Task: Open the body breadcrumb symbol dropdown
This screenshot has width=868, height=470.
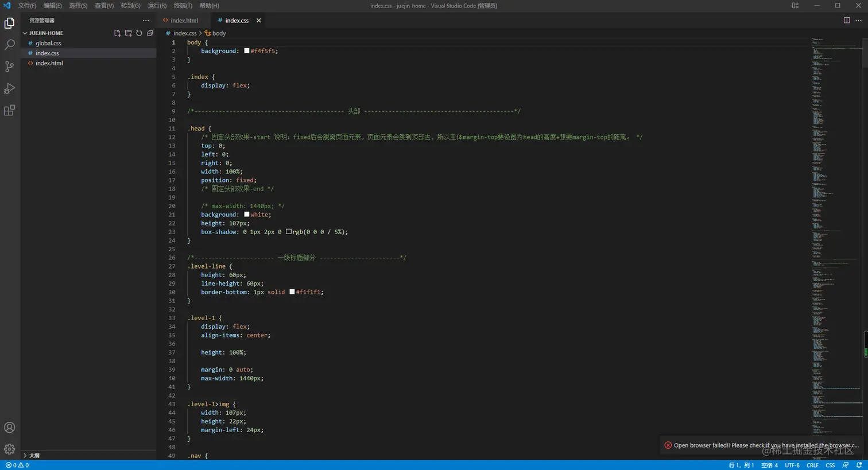Action: 215,33
